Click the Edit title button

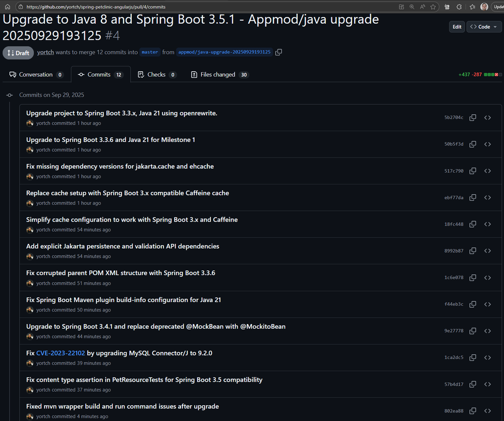pyautogui.click(x=457, y=27)
